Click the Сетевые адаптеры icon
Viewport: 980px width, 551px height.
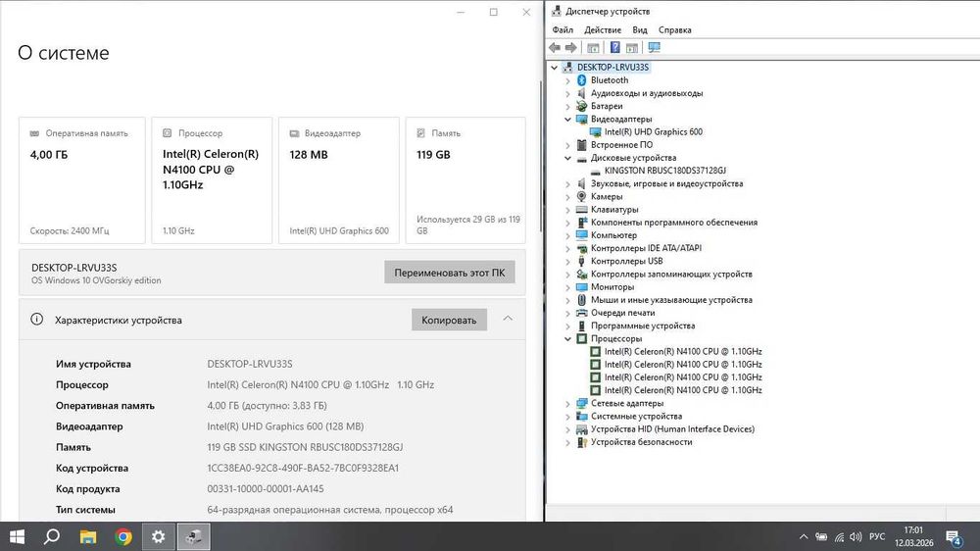pos(581,403)
